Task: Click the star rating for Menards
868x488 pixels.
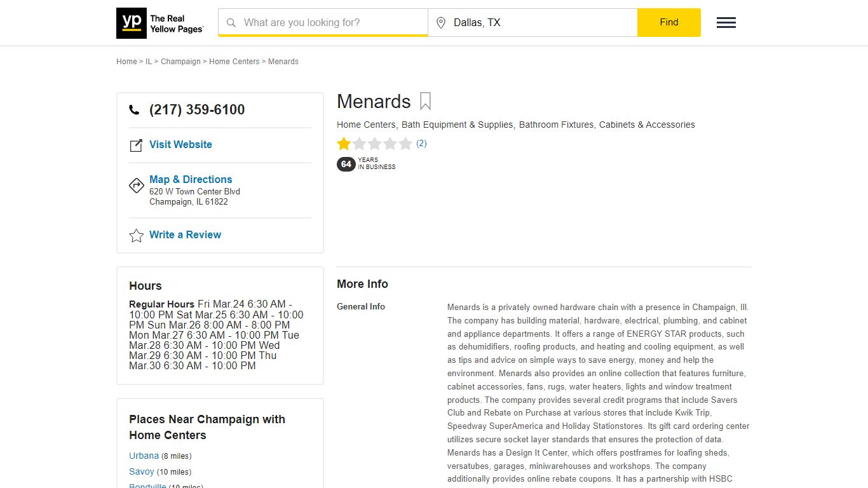Action: click(x=375, y=144)
